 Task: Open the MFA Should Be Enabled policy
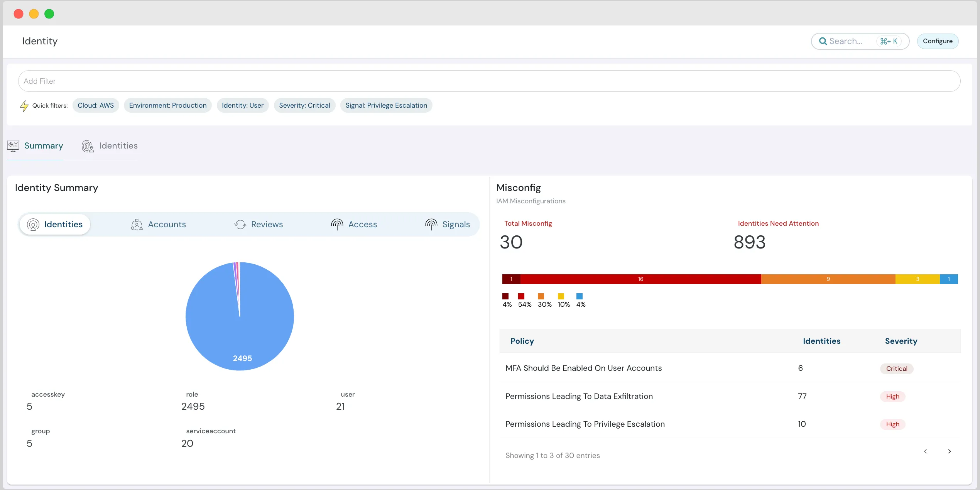point(583,368)
